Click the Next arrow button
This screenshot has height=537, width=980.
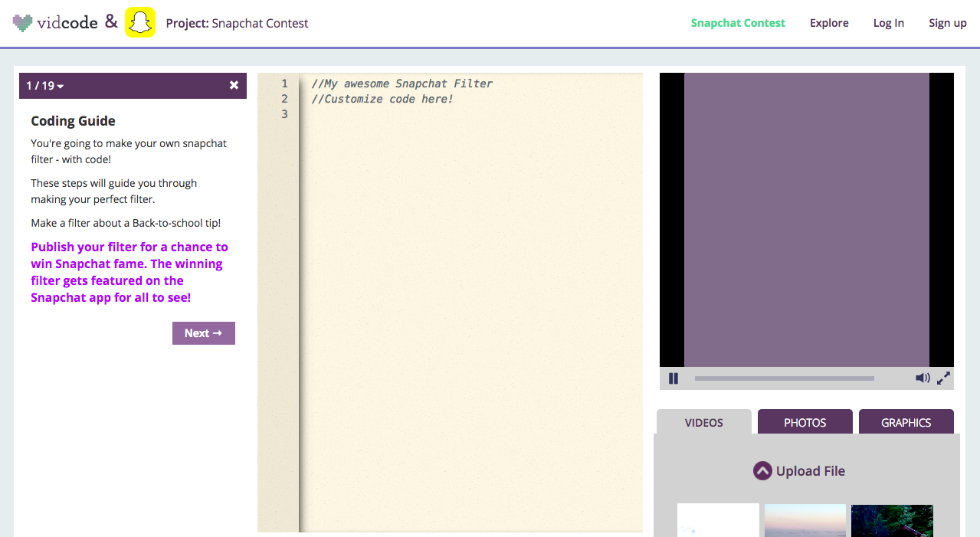[x=204, y=332]
